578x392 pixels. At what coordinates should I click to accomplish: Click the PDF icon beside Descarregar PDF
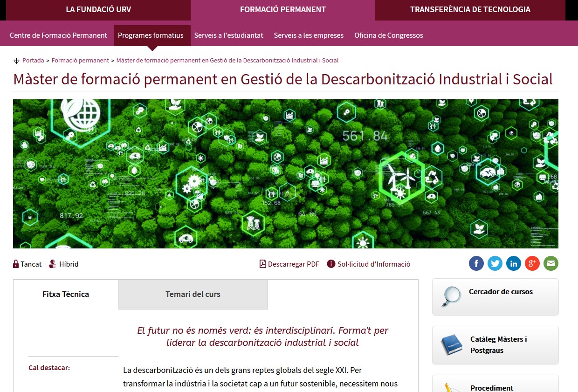pyautogui.click(x=263, y=264)
